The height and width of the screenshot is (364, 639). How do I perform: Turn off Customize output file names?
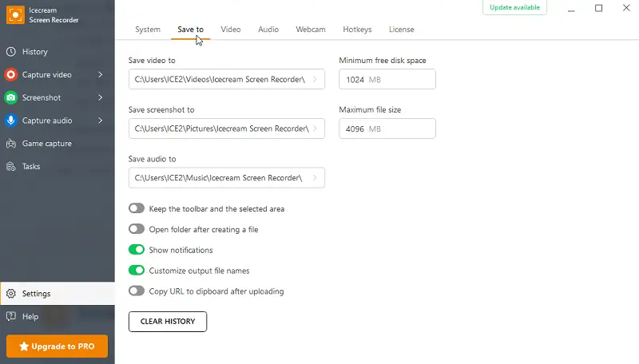pyautogui.click(x=137, y=270)
